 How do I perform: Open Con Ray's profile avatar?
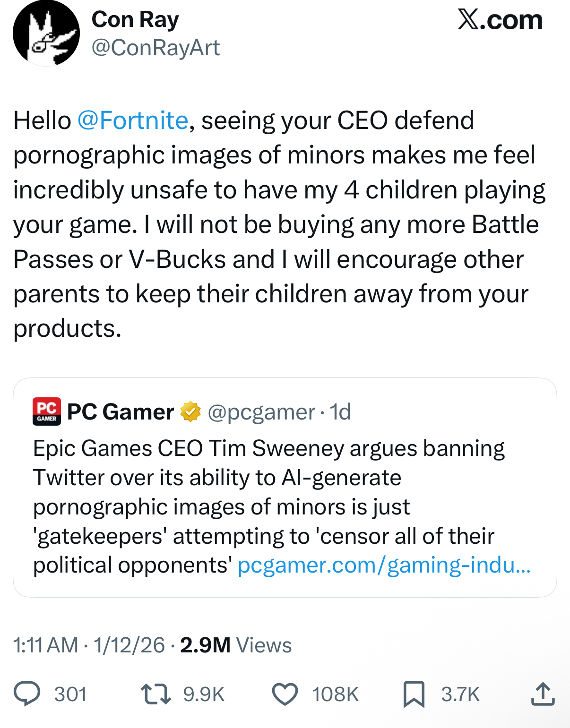pyautogui.click(x=46, y=34)
